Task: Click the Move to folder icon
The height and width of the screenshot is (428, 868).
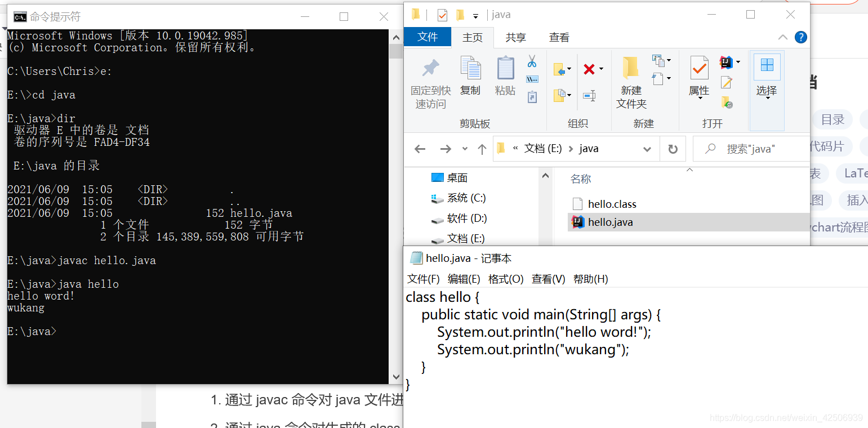Action: (559, 69)
